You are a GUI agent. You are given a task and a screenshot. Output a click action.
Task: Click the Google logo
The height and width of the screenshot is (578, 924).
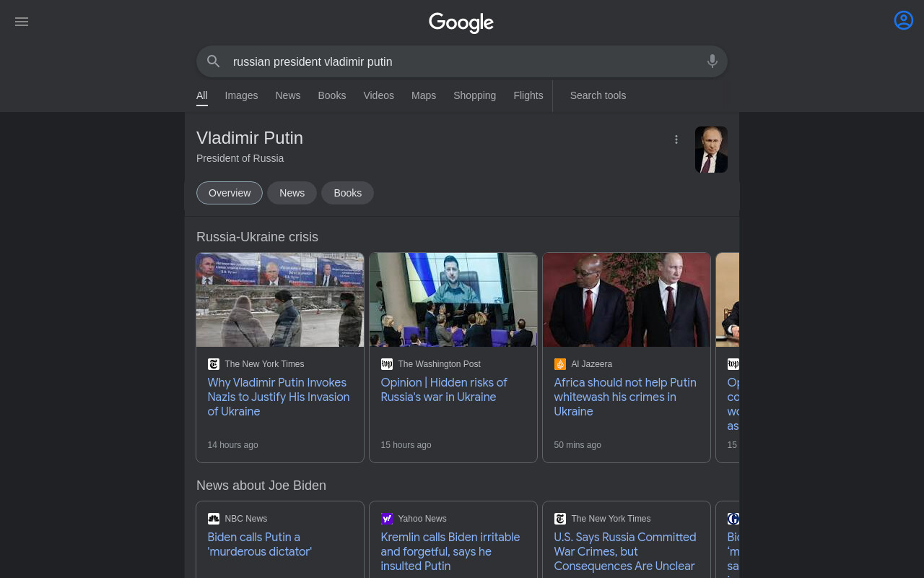[461, 23]
